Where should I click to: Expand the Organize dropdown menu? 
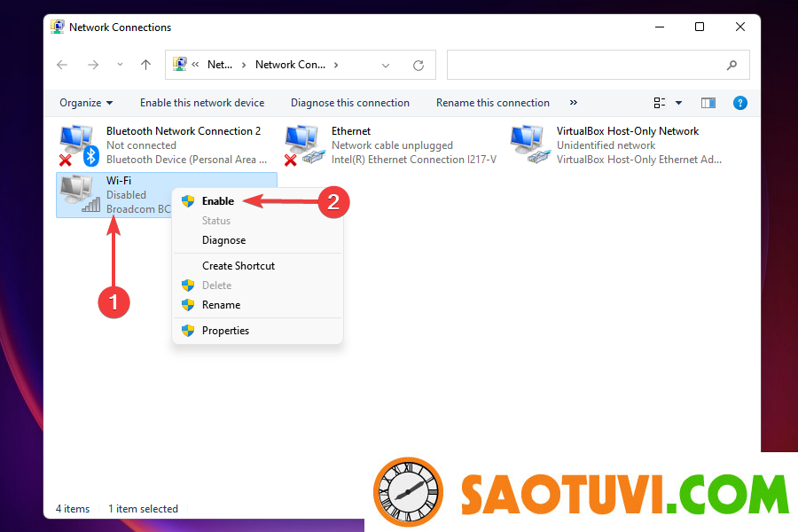pyautogui.click(x=86, y=103)
